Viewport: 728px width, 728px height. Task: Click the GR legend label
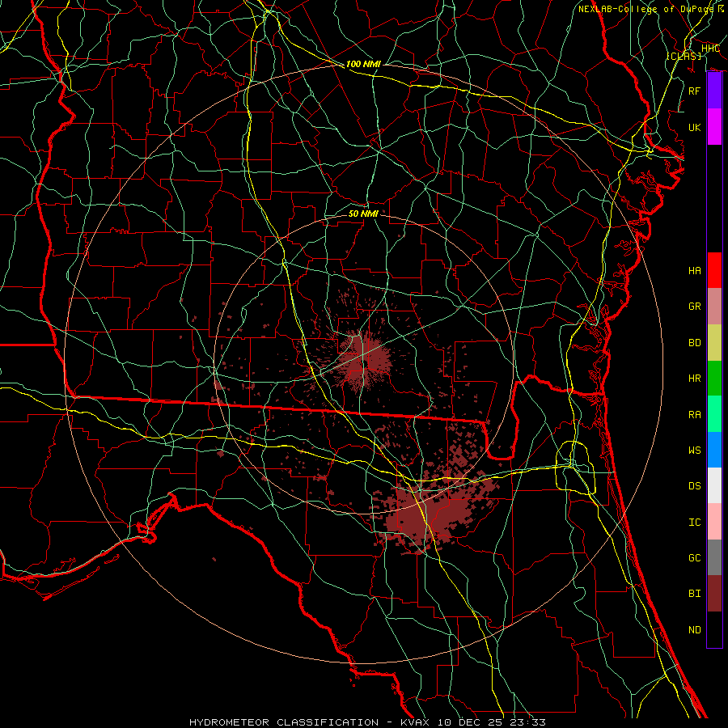[x=695, y=307]
